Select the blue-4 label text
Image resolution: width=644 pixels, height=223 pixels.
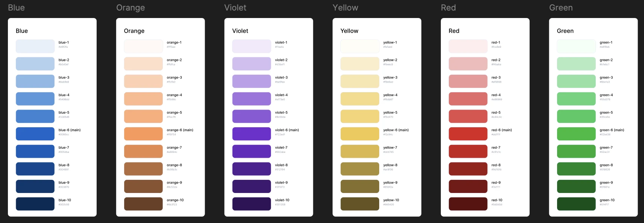click(x=64, y=95)
